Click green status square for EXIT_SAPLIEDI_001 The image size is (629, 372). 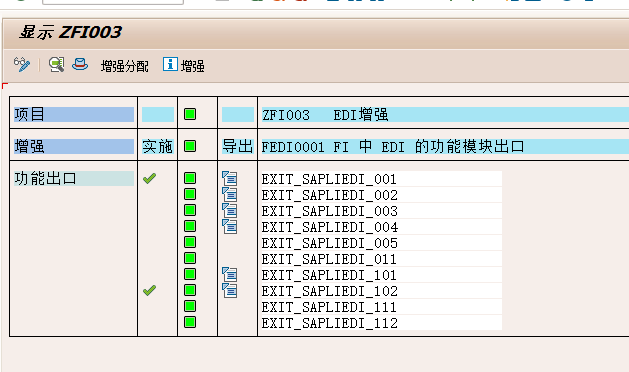[x=190, y=178]
